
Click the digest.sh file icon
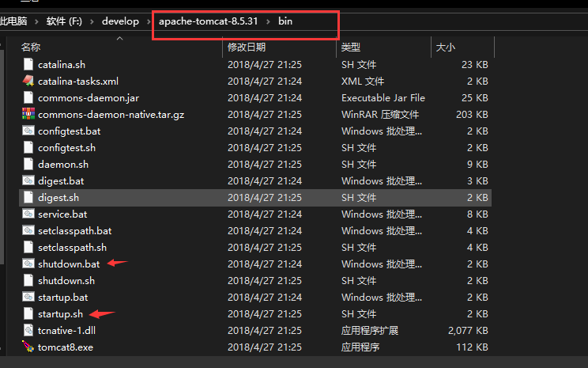[28, 197]
